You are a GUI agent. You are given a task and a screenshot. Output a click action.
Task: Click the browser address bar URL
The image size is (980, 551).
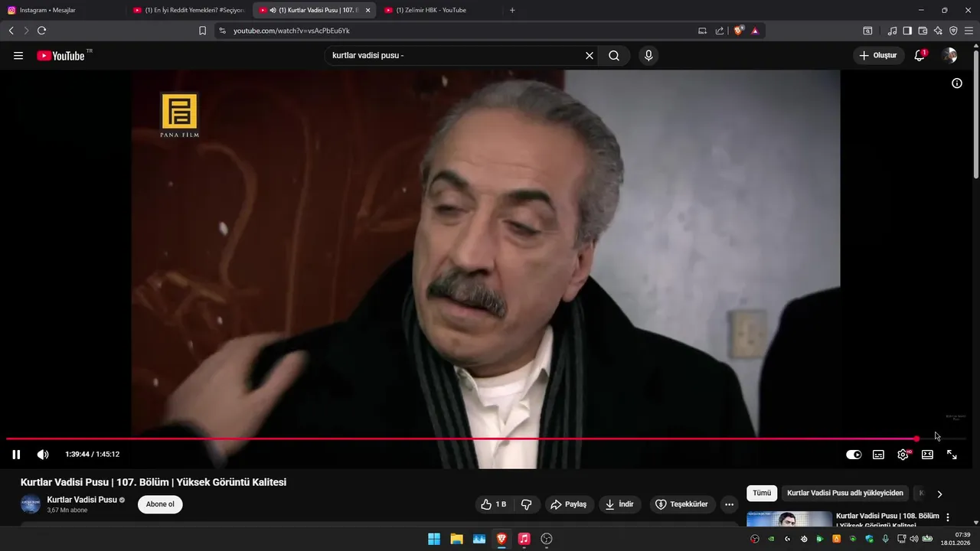(292, 31)
